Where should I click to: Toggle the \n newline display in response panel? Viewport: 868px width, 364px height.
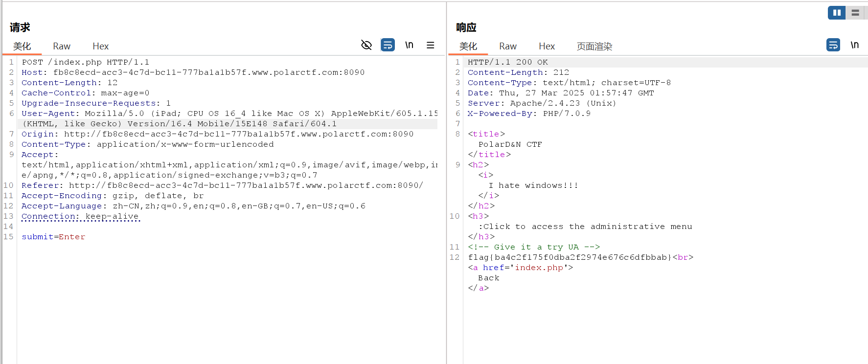pos(854,45)
